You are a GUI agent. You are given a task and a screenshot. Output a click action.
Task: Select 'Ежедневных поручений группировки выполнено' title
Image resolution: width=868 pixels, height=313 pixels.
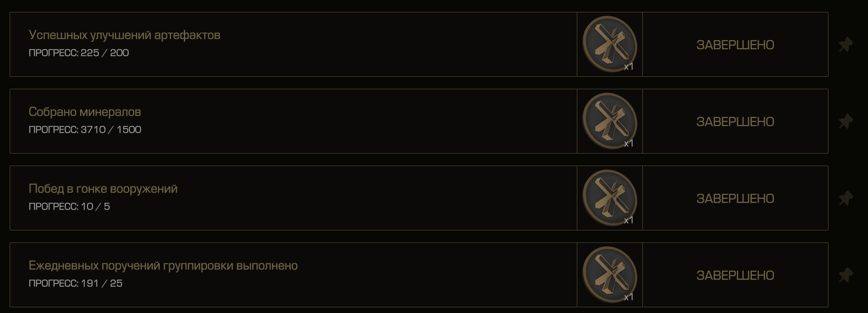click(x=163, y=266)
